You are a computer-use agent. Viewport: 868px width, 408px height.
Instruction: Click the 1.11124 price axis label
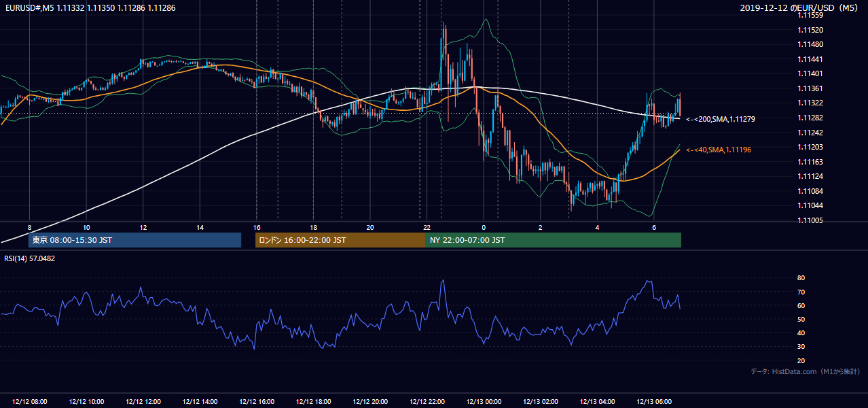(811, 176)
